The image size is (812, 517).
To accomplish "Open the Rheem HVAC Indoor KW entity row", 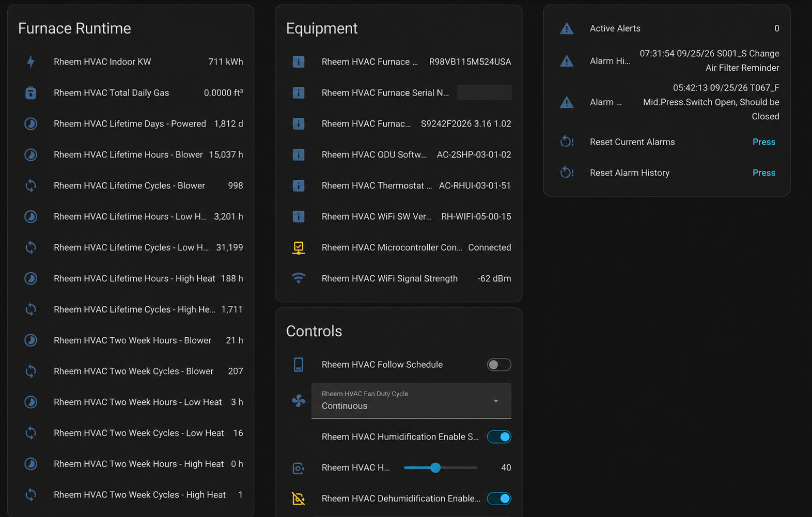I will 134,62.
